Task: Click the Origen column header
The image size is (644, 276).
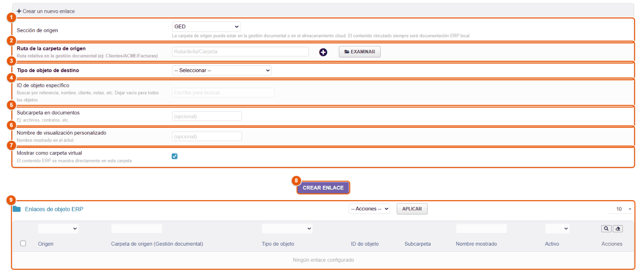Action: click(x=46, y=244)
